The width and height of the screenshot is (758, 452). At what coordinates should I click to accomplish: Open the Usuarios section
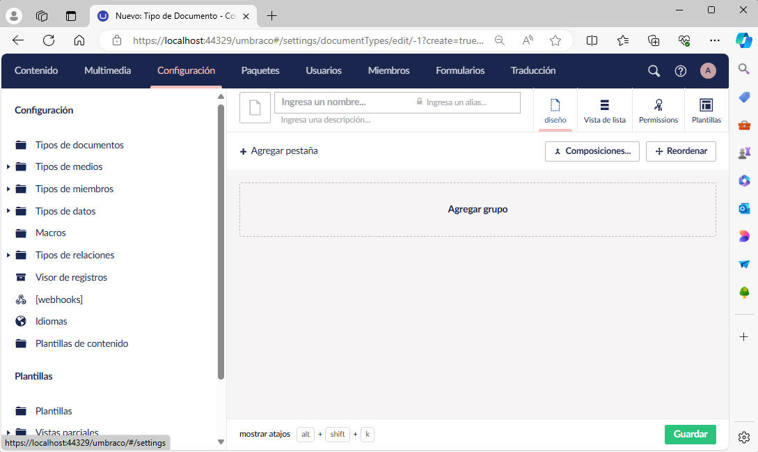[x=323, y=71]
